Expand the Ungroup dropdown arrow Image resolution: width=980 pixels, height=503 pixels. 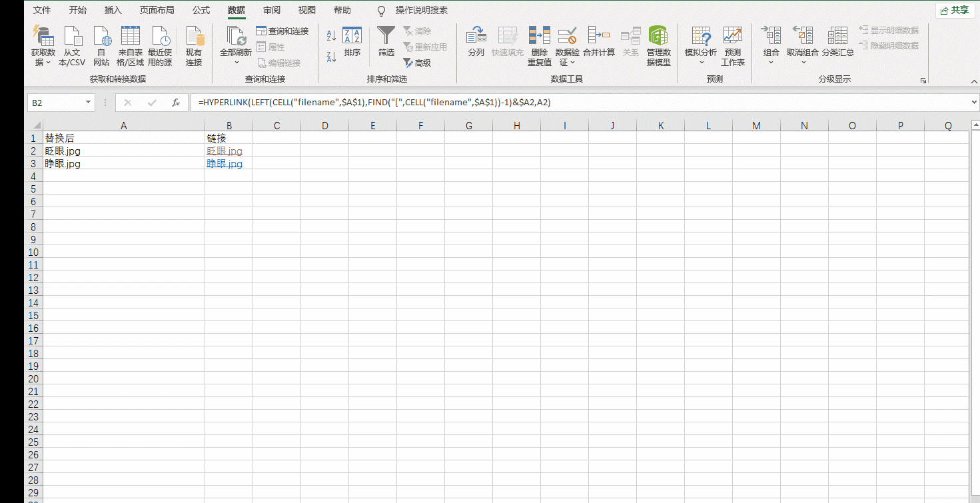(803, 63)
